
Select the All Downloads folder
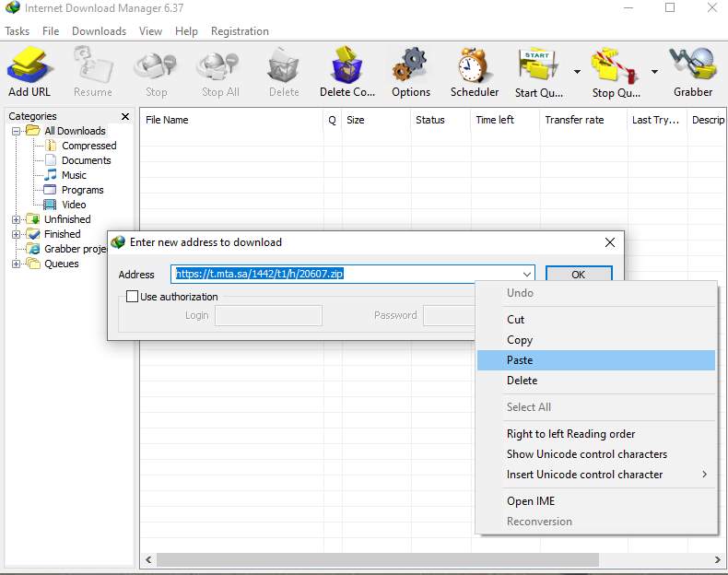pos(75,131)
